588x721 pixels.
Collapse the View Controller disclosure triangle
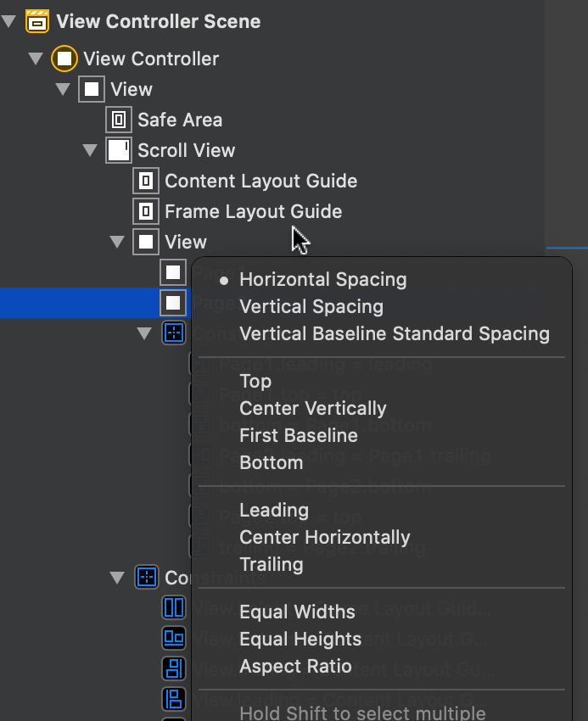pos(36,59)
